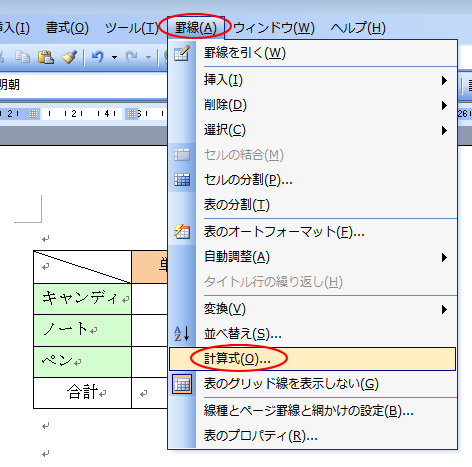
Task: Open the 書式(O) menu
Action: 67,28
